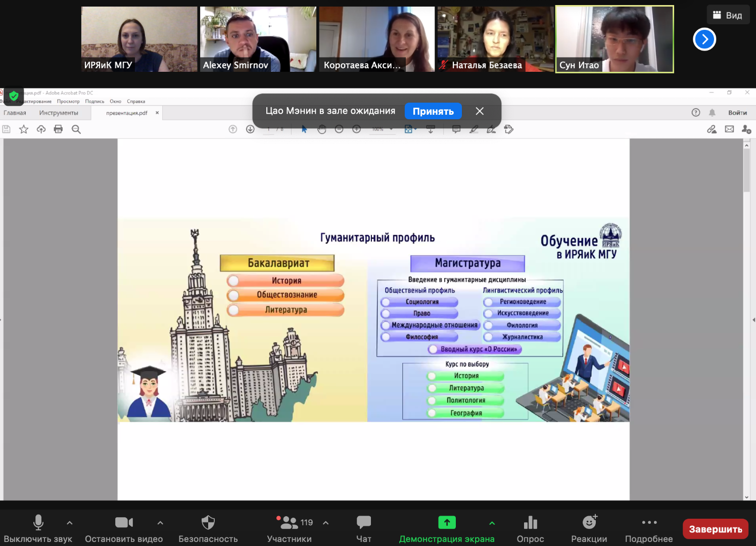Click the stamp tool icon
756x546 pixels.
pos(509,129)
